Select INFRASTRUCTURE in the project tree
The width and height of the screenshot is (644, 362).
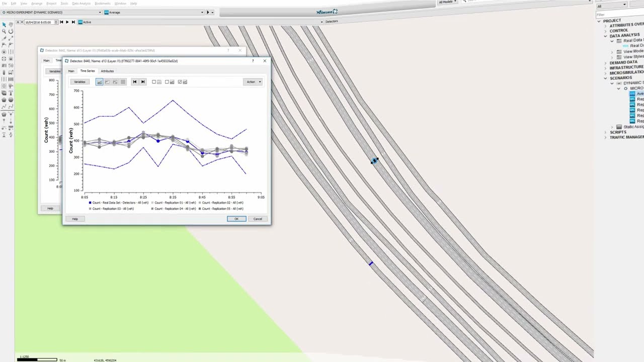point(626,67)
